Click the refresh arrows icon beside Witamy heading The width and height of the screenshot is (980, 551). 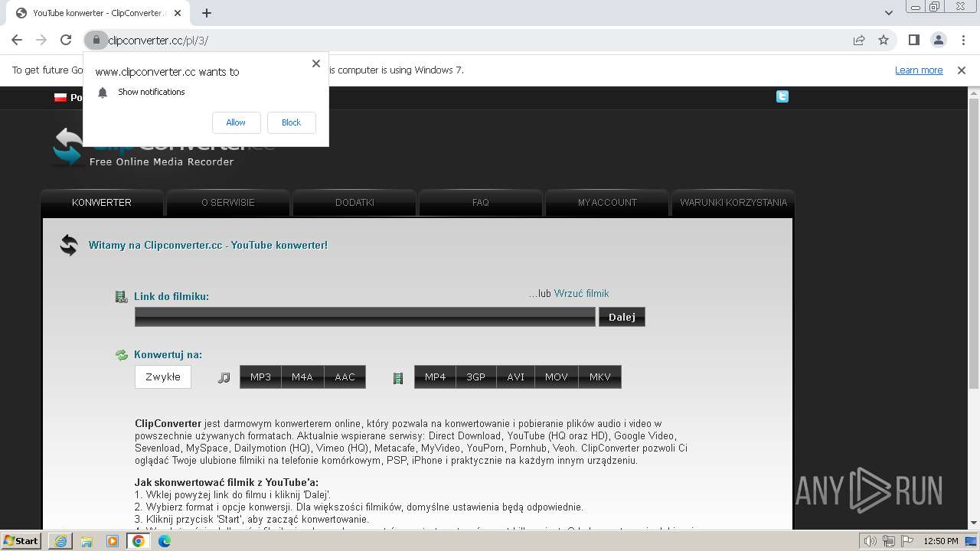(x=69, y=246)
